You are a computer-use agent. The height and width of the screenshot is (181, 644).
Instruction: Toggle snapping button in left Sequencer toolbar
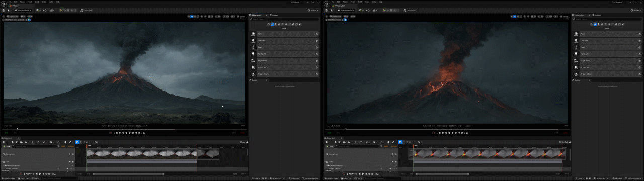(77, 142)
